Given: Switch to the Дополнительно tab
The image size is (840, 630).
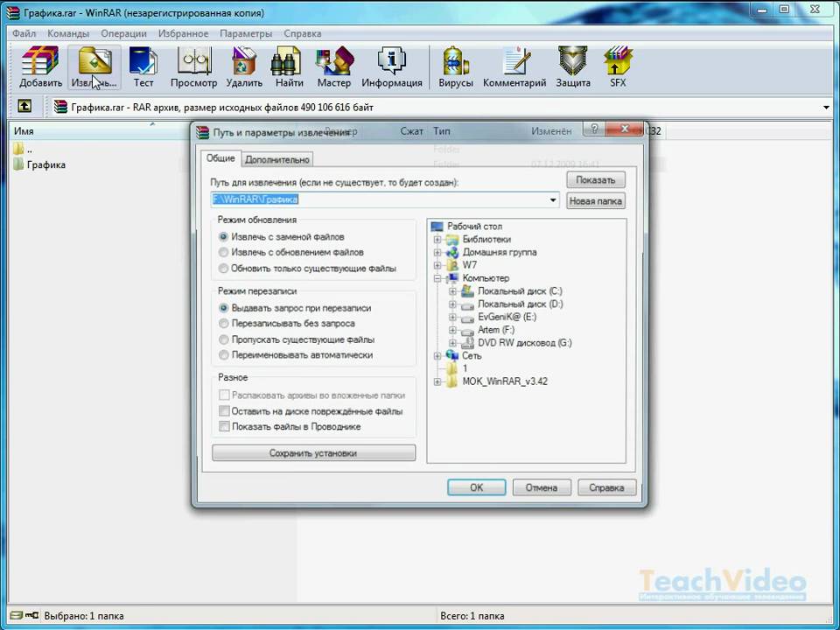Looking at the screenshot, I should 277,159.
